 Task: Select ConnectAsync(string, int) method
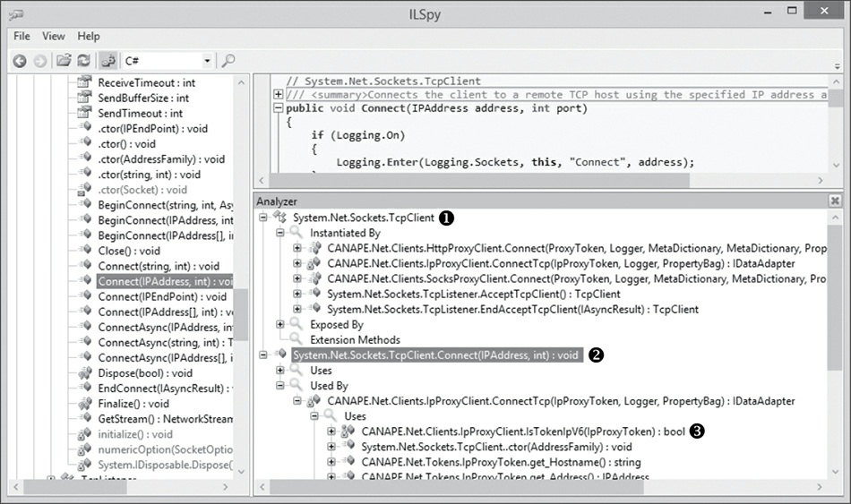click(166, 342)
